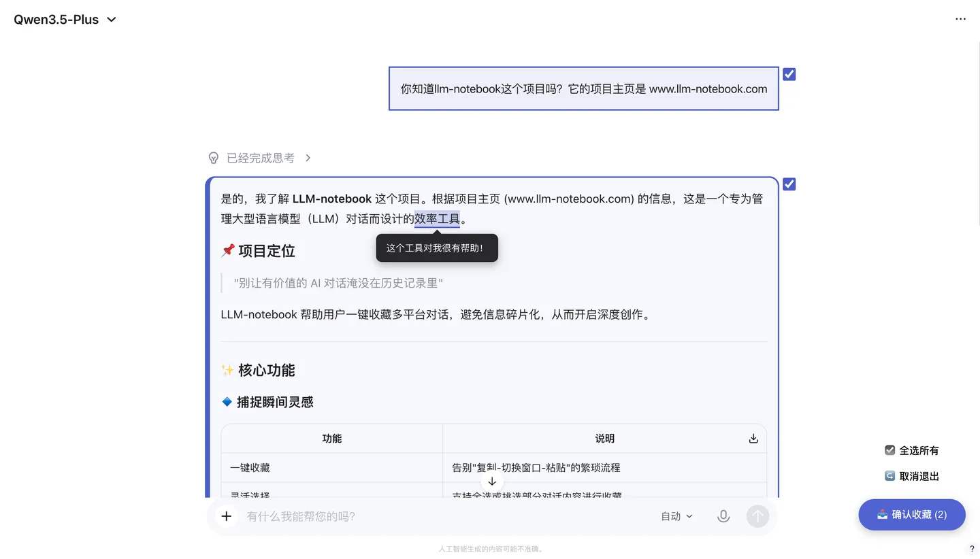
Task: Click the 功能 table column header
Action: click(331, 439)
